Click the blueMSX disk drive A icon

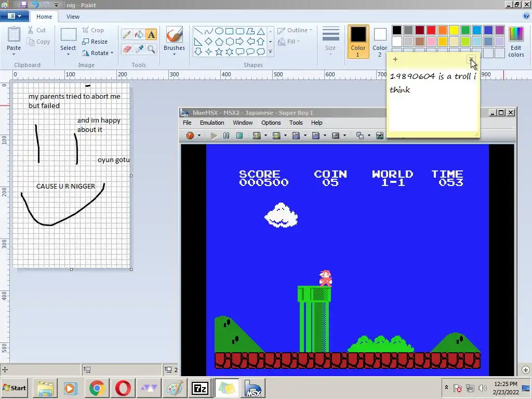coord(296,136)
